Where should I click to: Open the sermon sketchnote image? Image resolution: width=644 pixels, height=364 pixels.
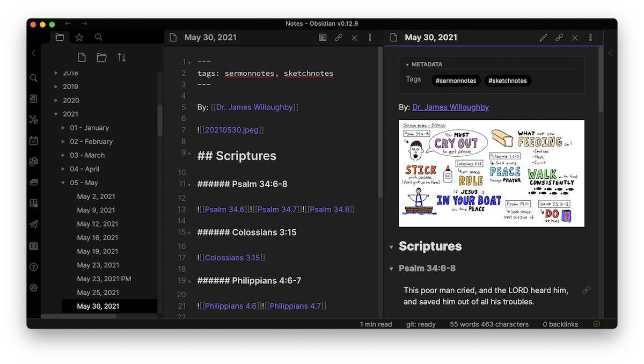(x=492, y=173)
